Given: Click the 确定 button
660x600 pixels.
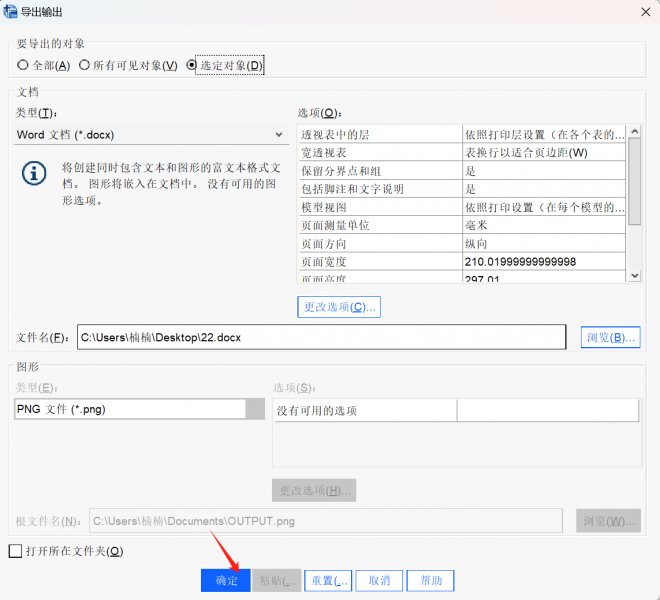Looking at the screenshot, I should [x=226, y=581].
